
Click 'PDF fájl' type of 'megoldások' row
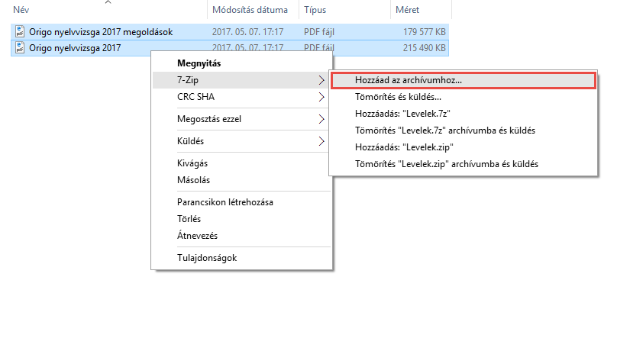click(x=319, y=32)
